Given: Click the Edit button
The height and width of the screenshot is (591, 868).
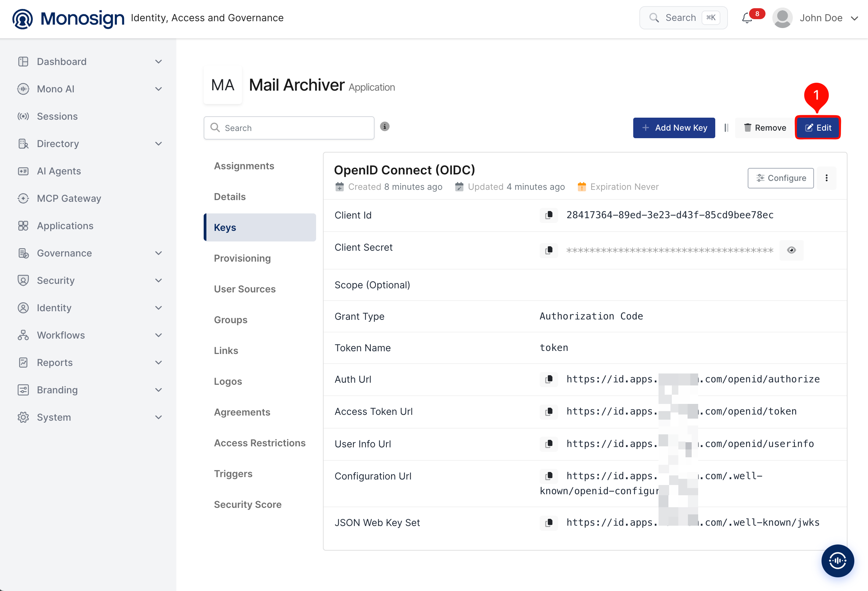Looking at the screenshot, I should click(817, 128).
